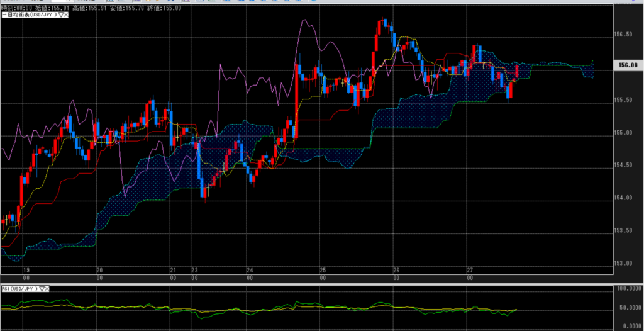644x331 pixels.
Task: Select date 27 on time axis
Action: click(469, 269)
